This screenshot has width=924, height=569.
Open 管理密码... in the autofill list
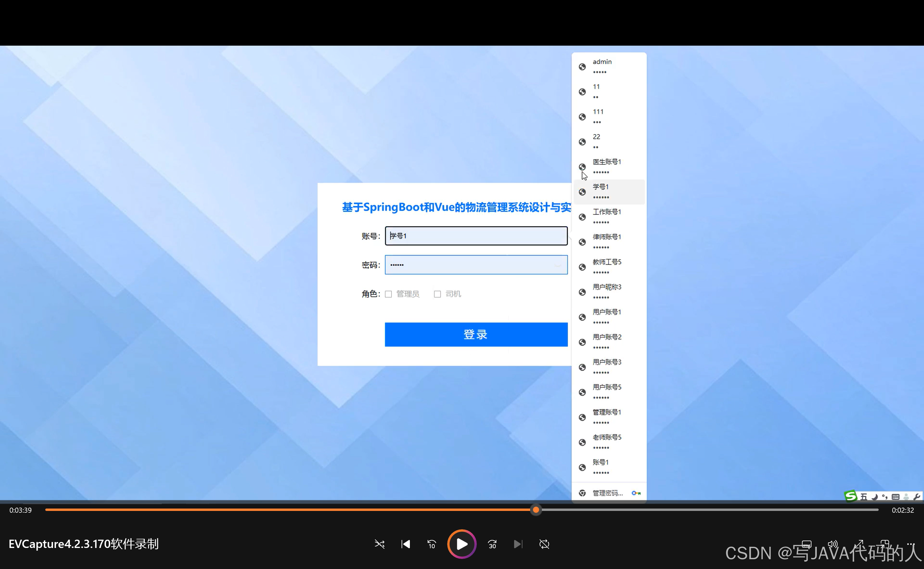tap(609, 493)
